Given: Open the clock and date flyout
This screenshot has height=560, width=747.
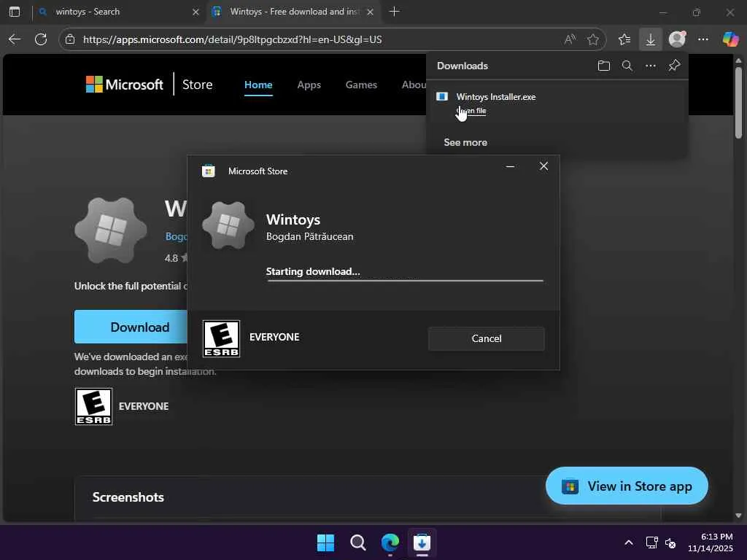Looking at the screenshot, I should coord(711,542).
